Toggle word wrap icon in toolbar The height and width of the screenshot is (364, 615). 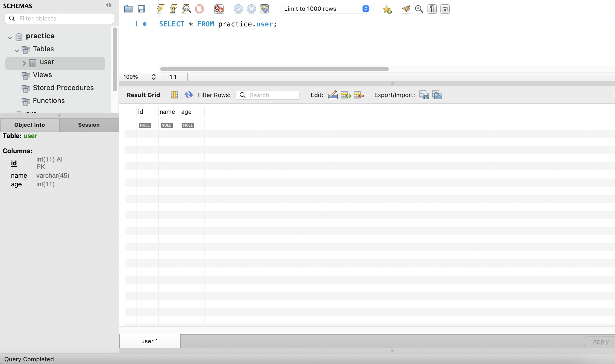[445, 9]
